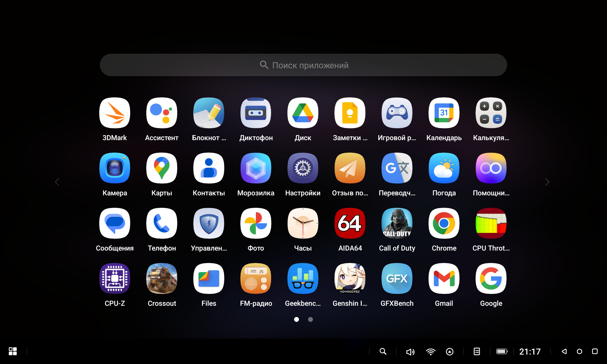Screen dimensions: 607x364
Task: Launch CPU-Z
Action: 115,278
